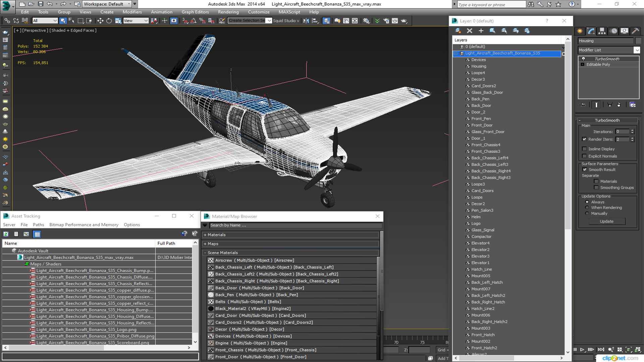Collapse Scene Materials group
The width and height of the screenshot is (644, 362).
pyautogui.click(x=205, y=253)
